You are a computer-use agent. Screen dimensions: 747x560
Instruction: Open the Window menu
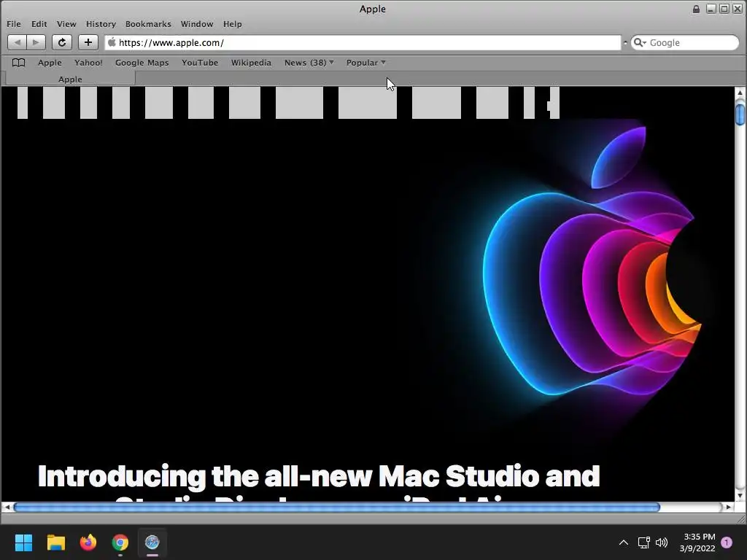pos(197,24)
